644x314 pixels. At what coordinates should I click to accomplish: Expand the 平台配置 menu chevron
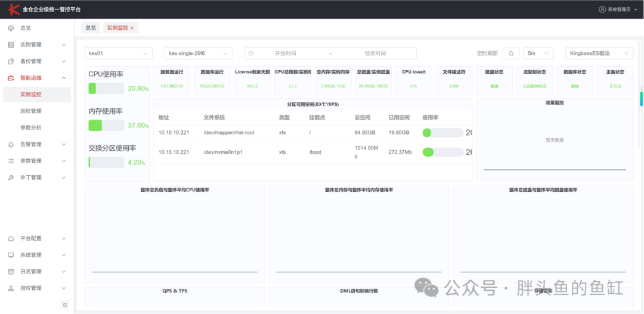coord(64,238)
